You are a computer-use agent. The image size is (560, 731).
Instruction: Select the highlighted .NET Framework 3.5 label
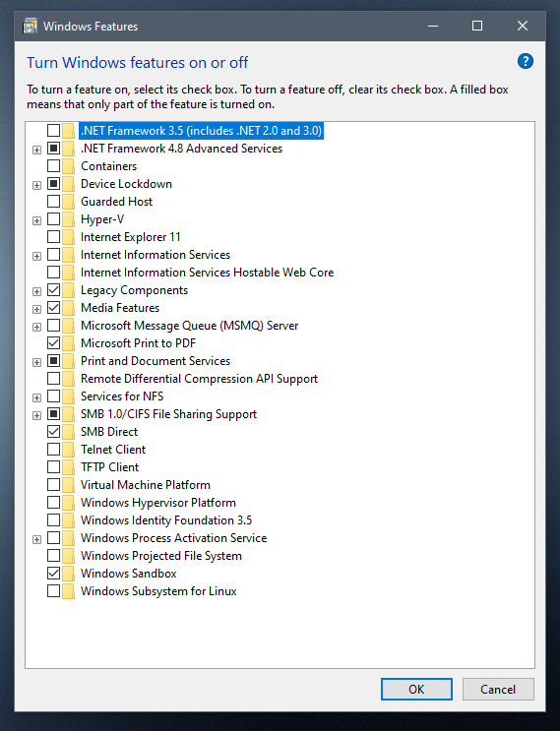click(201, 131)
